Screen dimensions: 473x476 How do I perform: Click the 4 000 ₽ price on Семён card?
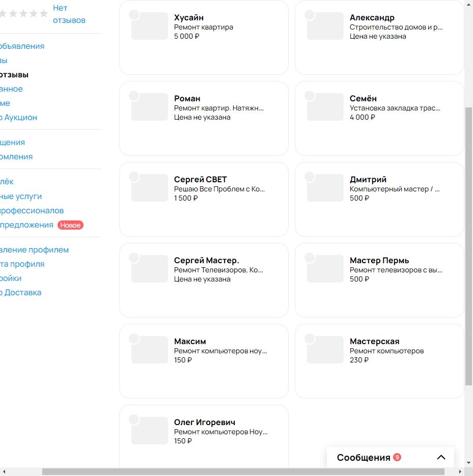pos(362,117)
